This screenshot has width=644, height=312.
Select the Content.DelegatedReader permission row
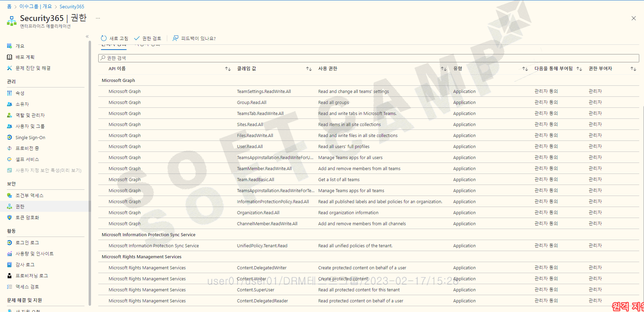[369, 301]
